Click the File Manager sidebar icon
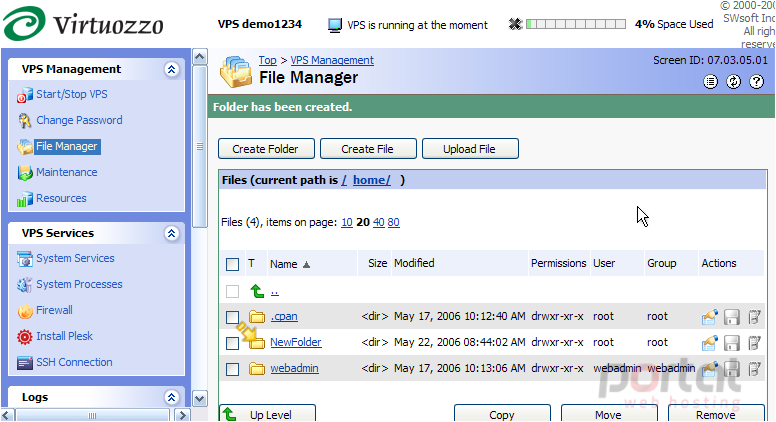The image size is (776, 422). 25,146
